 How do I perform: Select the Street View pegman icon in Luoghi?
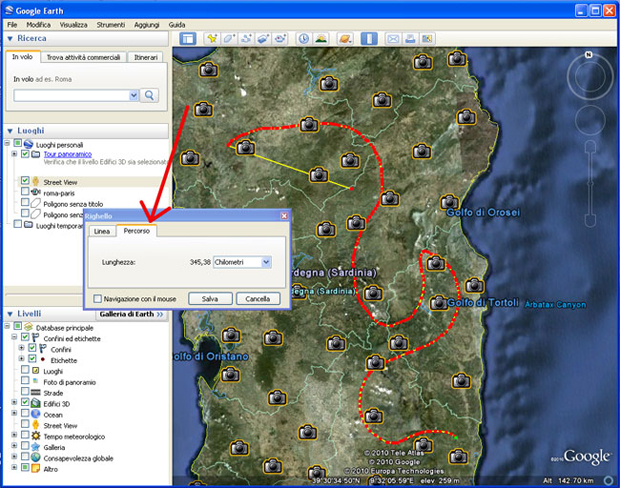[x=36, y=182]
